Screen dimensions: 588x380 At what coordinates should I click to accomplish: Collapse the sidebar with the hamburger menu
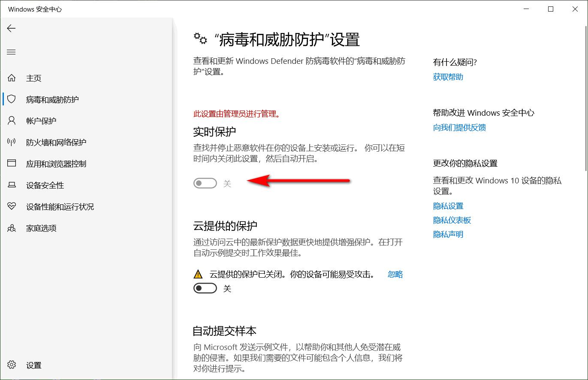tap(11, 51)
